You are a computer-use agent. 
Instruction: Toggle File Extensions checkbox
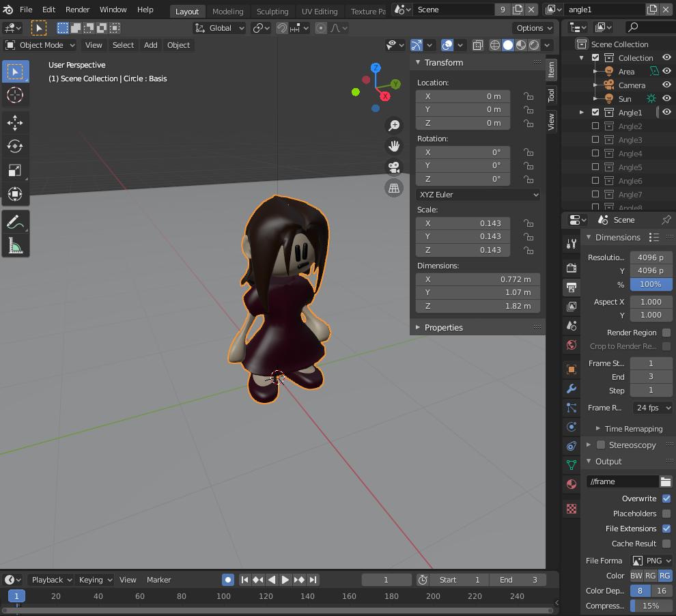pos(666,529)
